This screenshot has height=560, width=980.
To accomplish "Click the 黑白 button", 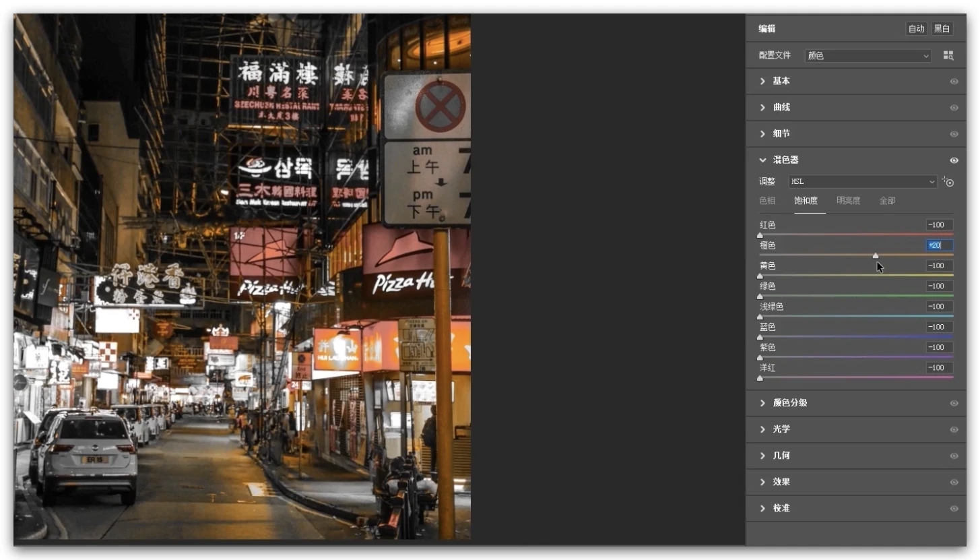I will pyautogui.click(x=942, y=29).
